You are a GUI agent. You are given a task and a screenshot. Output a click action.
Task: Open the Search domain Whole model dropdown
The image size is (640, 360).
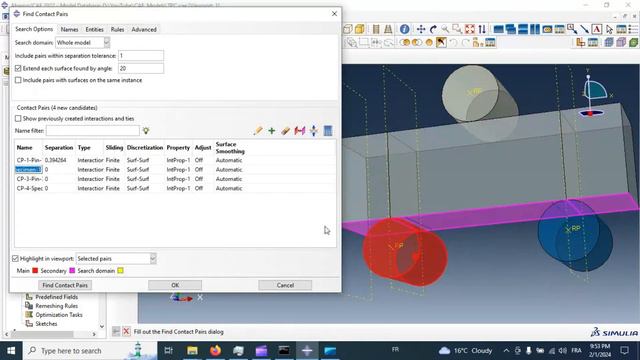coord(82,42)
